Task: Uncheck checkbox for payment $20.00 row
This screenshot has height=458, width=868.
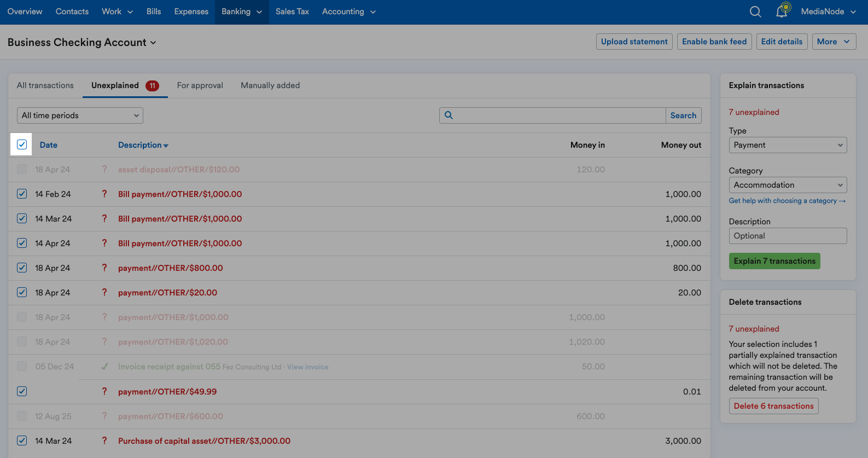Action: [22, 292]
